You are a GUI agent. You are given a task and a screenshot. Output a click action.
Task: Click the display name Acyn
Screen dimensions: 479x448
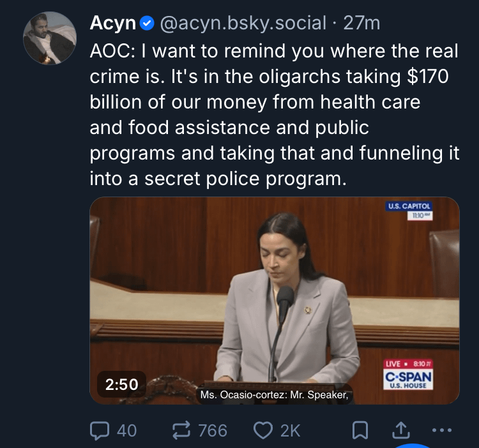112,24
